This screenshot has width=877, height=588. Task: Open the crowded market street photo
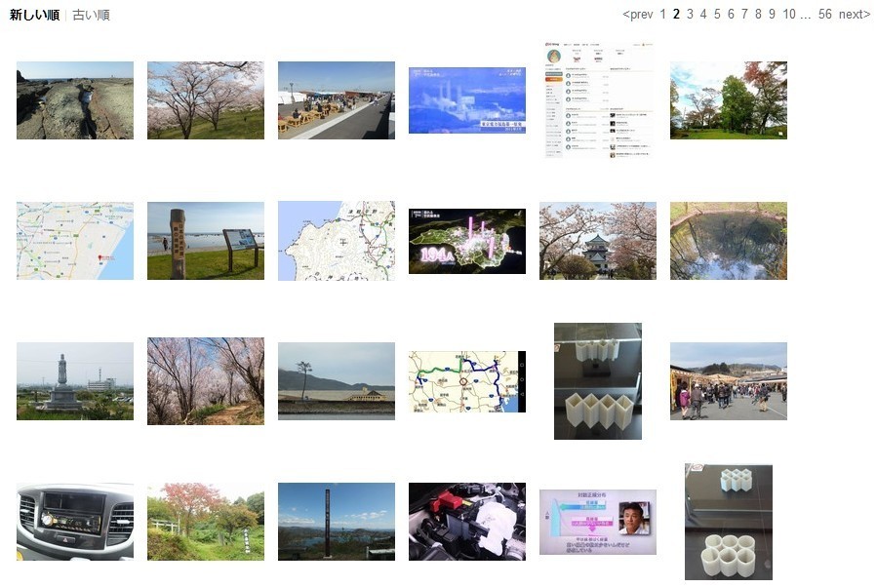click(729, 381)
